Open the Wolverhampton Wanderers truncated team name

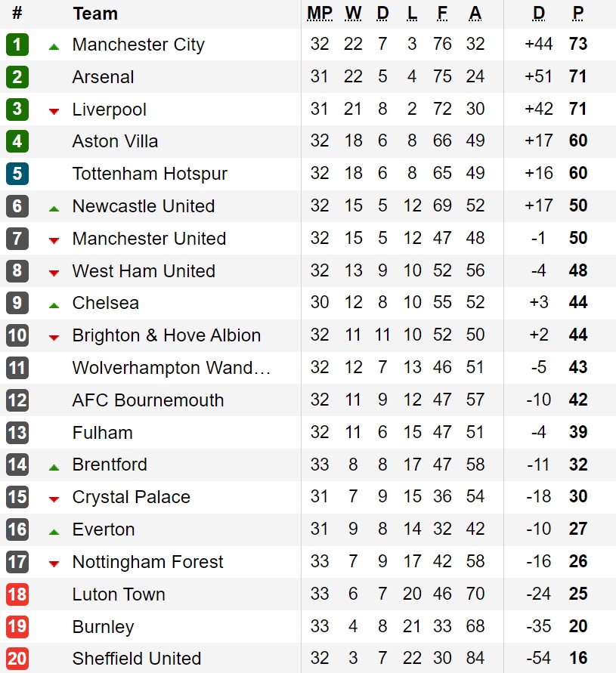(171, 368)
